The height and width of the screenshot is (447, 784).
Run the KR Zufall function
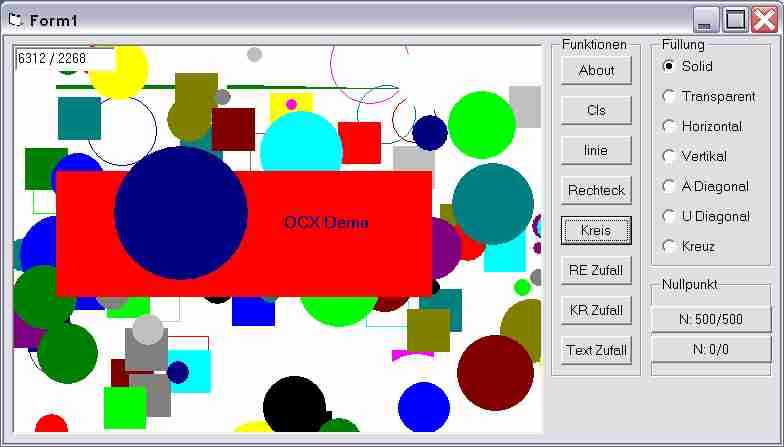(596, 310)
